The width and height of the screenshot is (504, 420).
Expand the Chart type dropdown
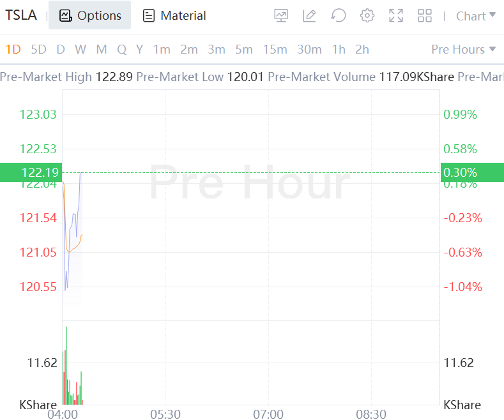475,15
